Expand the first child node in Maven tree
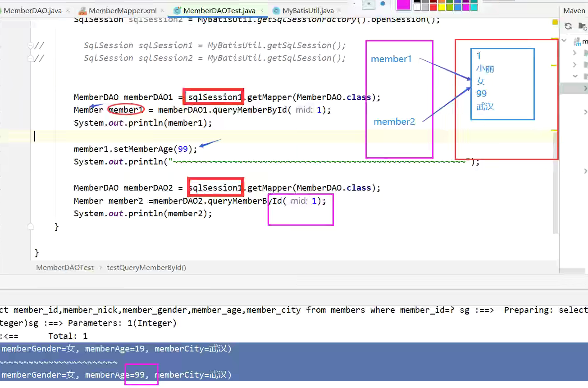 coord(574,53)
